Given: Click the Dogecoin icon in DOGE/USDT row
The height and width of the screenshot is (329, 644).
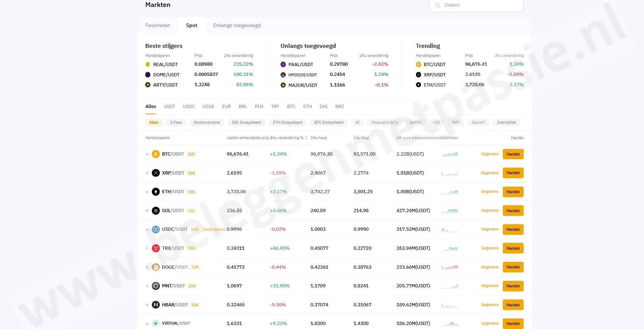Looking at the screenshot, I should (x=156, y=267).
